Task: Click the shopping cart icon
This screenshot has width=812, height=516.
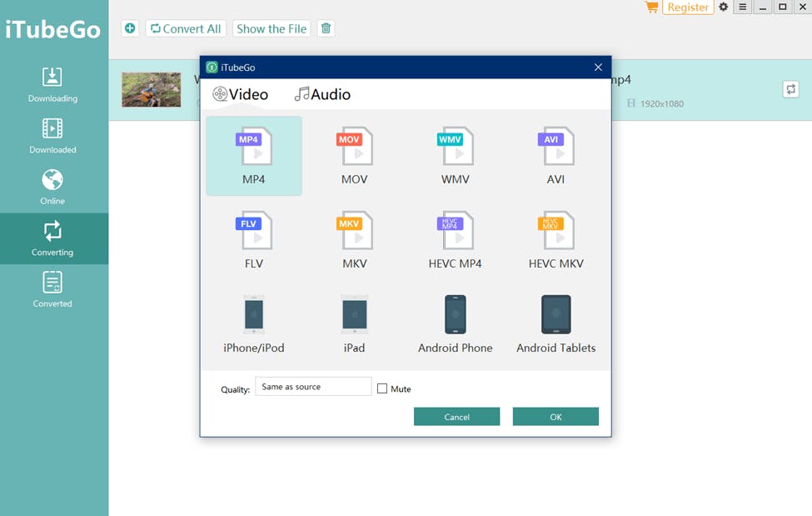Action: click(x=651, y=7)
